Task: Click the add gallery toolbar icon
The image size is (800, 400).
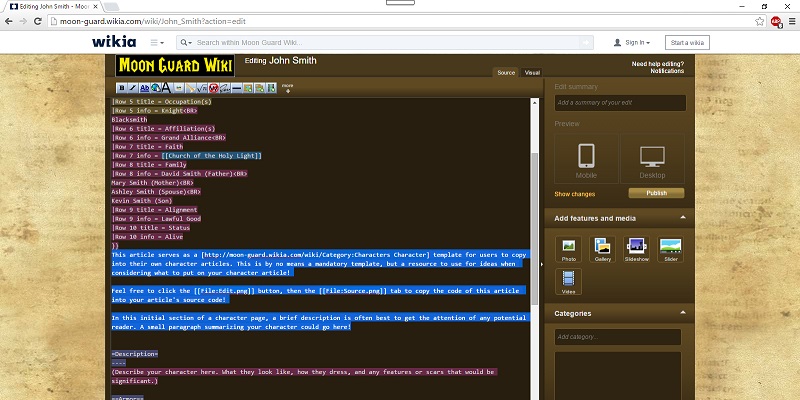Action: (259, 88)
